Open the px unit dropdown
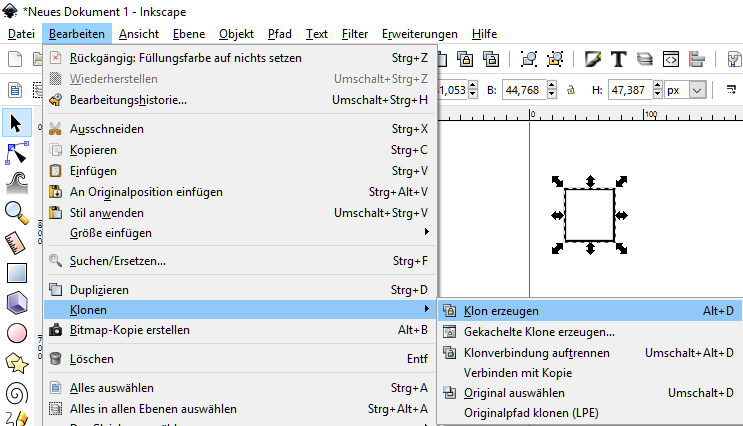This screenshot has width=743, height=426. click(x=697, y=90)
